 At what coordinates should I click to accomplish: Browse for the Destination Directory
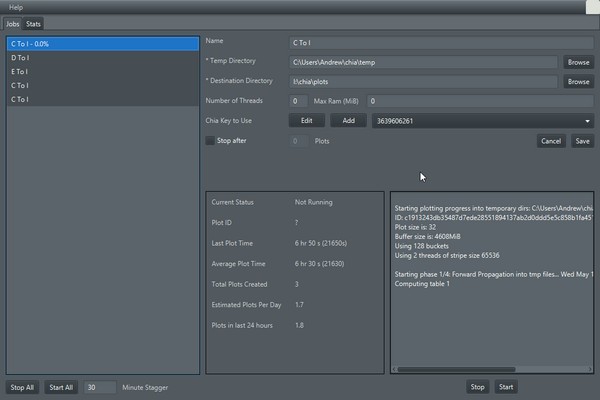pos(578,82)
